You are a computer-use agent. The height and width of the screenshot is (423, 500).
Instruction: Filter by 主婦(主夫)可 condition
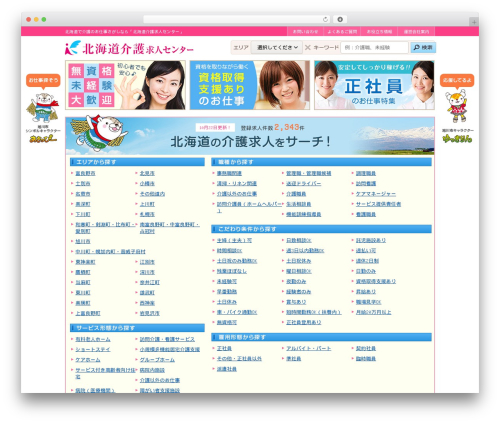pyautogui.click(x=234, y=240)
